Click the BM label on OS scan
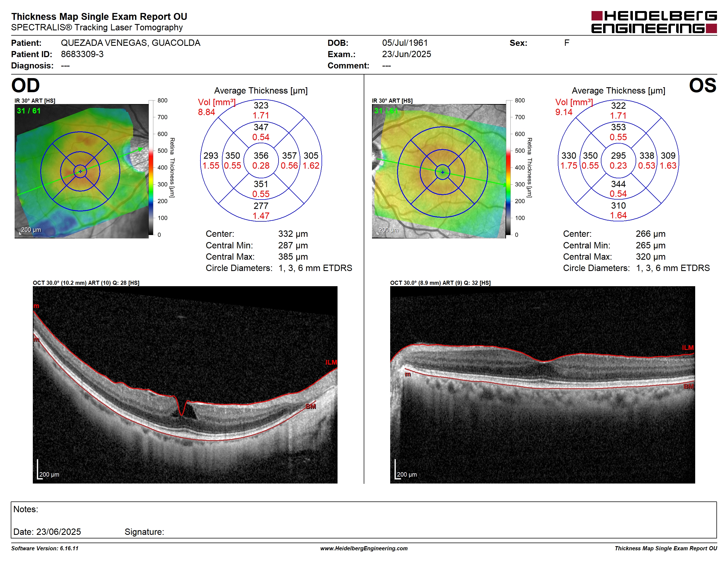 tap(689, 387)
